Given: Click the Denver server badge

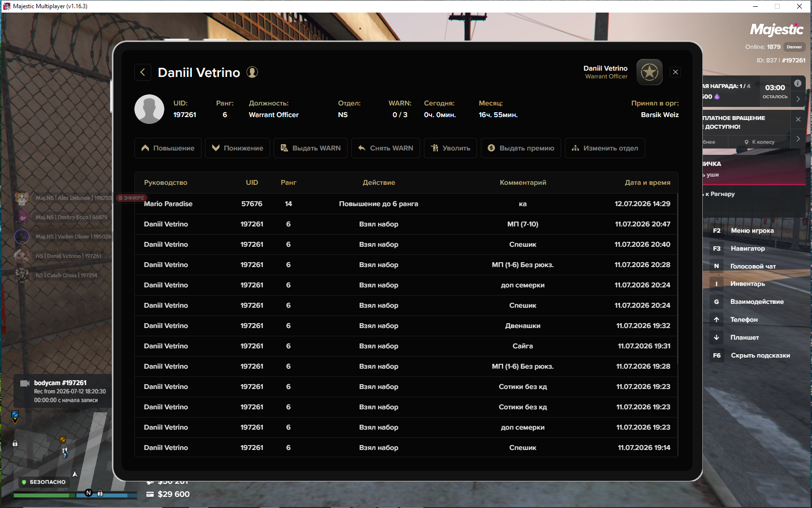Looking at the screenshot, I should 794,47.
